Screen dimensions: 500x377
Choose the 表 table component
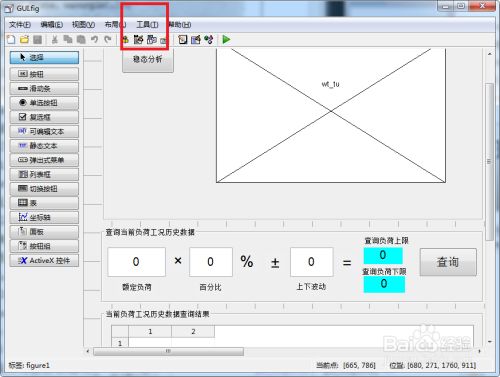(44, 203)
